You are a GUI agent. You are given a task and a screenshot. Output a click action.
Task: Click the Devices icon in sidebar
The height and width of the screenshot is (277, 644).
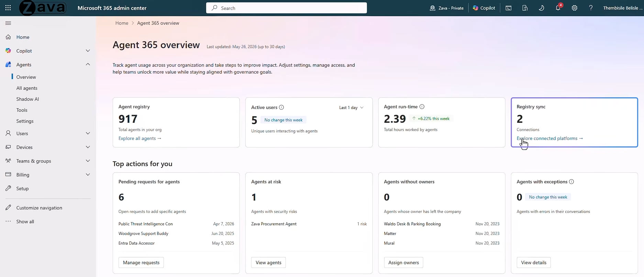tap(8, 147)
